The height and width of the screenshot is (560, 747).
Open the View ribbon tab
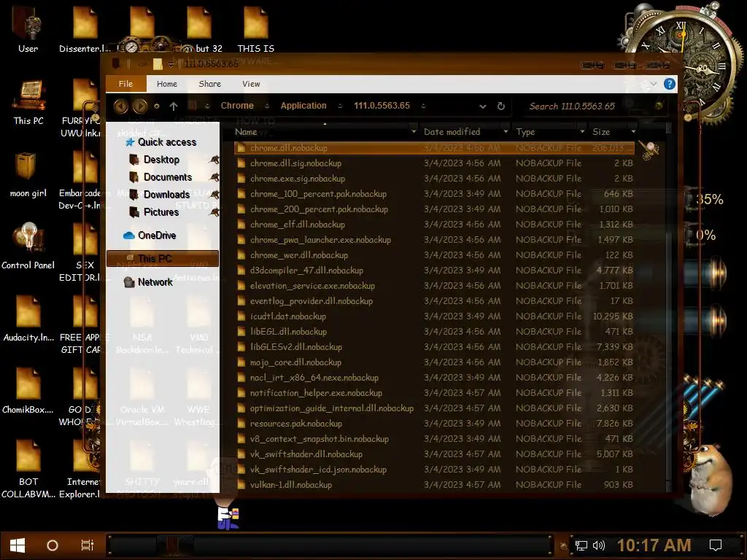(x=251, y=84)
